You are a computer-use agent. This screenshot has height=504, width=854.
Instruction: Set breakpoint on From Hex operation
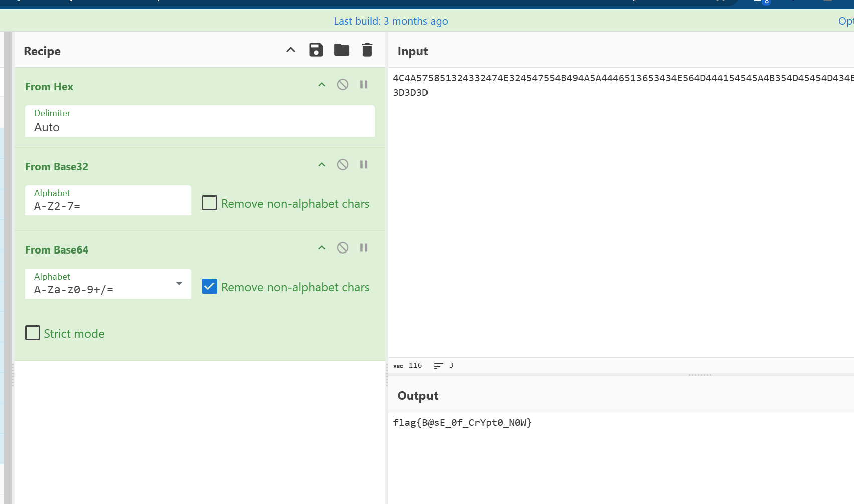(364, 85)
